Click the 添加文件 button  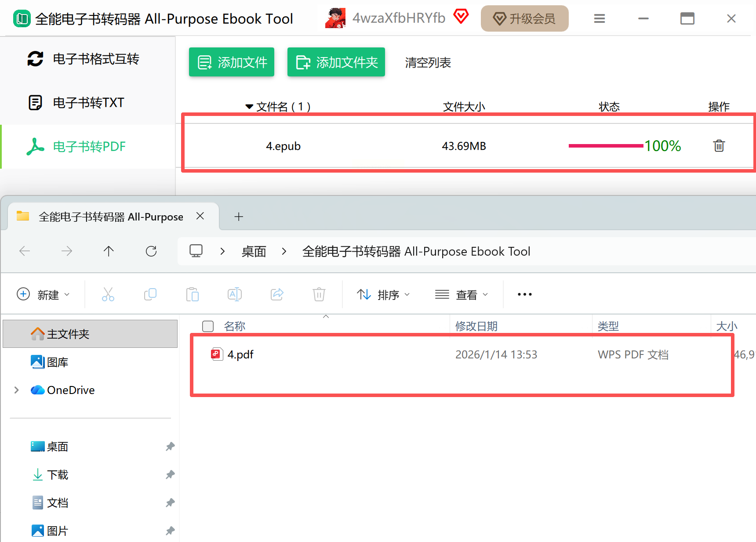click(x=232, y=62)
